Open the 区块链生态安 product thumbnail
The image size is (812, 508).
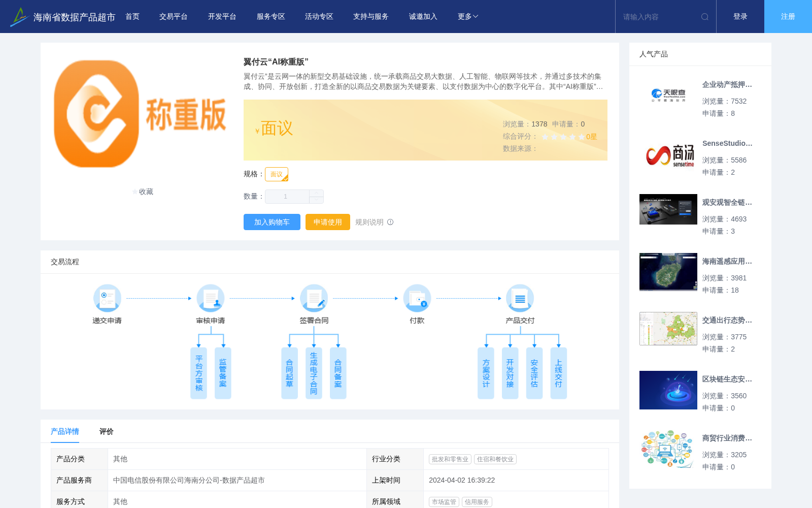668,390
